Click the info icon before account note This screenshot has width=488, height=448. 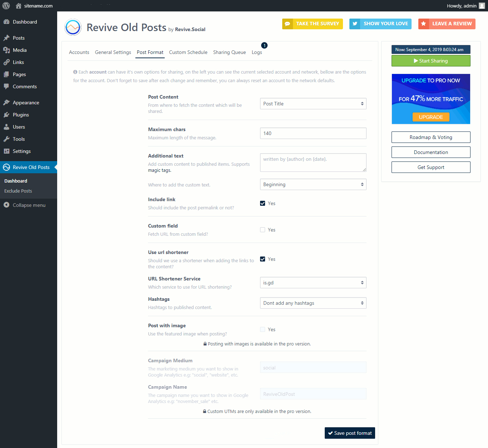(75, 72)
